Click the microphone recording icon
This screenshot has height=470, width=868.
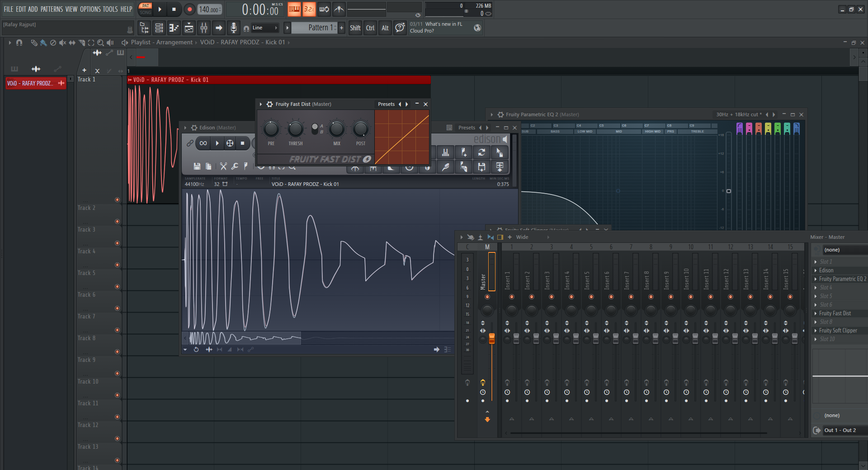233,28
